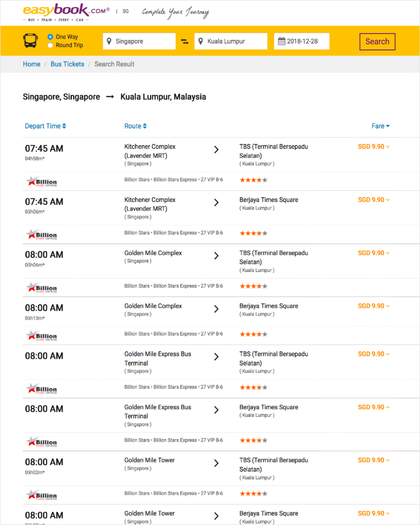Click route arrow for Express Bus Terminal to Berjaya
Image resolution: width=420 pixels, height=525 pixels.
[x=217, y=410]
